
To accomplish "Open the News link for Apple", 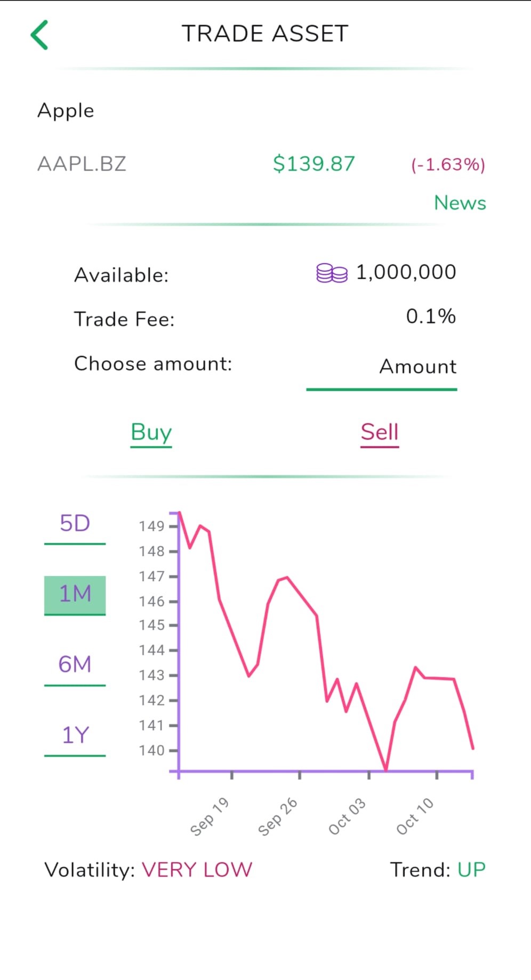I will click(x=460, y=203).
